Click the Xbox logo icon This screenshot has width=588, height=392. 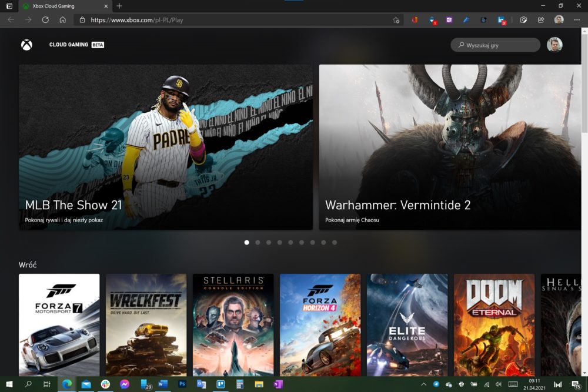tap(26, 45)
